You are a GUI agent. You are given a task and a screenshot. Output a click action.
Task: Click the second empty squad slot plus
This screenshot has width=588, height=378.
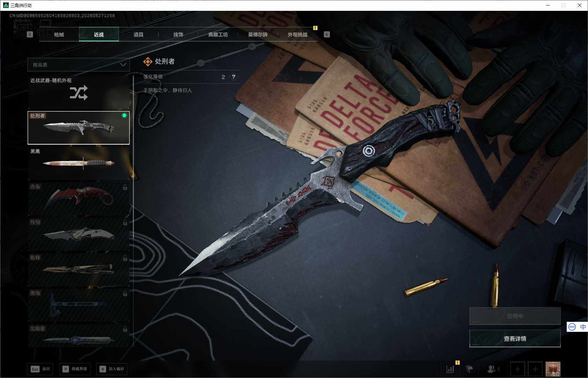535,369
